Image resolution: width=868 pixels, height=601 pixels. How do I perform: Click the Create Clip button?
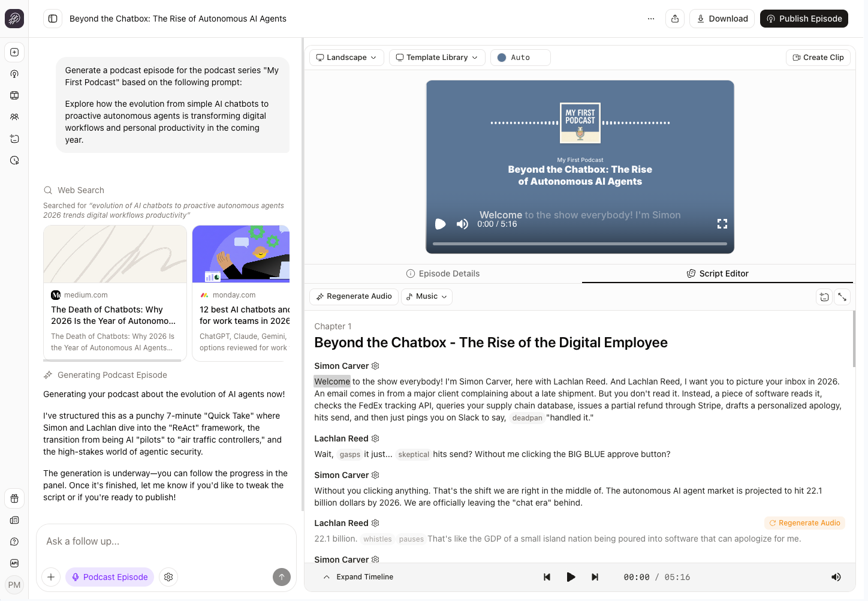pyautogui.click(x=818, y=58)
